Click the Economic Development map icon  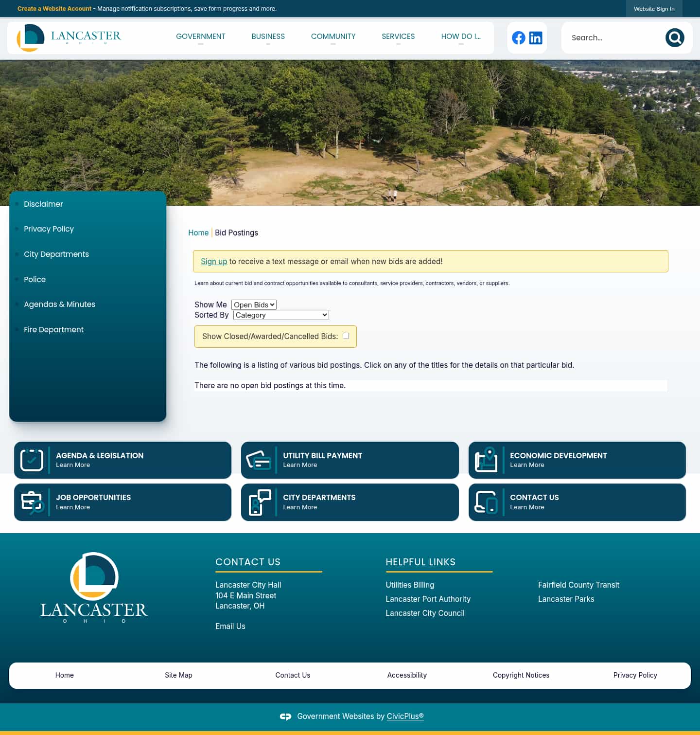click(x=486, y=459)
